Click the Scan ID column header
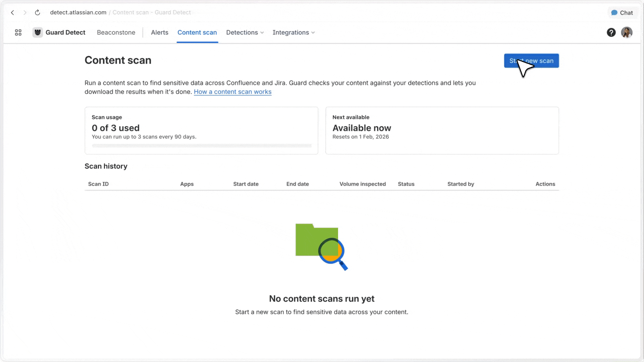 pyautogui.click(x=98, y=184)
